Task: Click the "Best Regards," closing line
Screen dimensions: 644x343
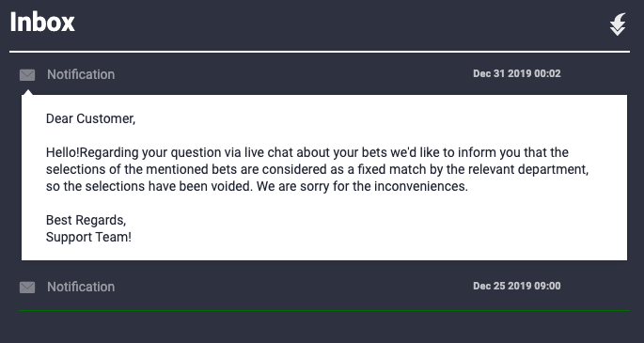Action: click(x=86, y=220)
